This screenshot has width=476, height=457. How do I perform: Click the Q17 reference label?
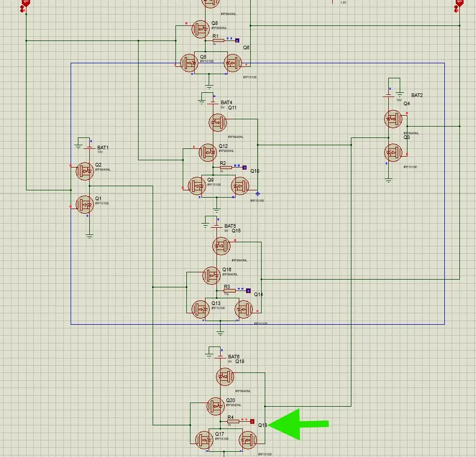tap(220, 434)
